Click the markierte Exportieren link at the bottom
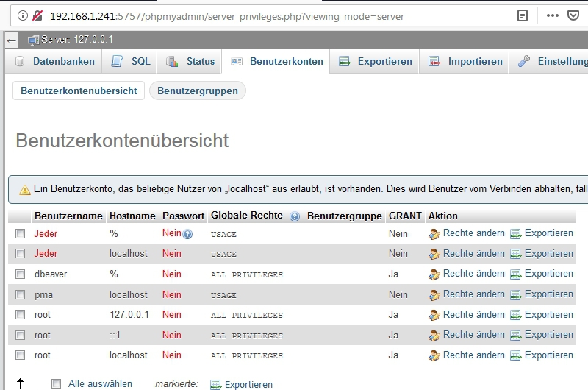Screen dimensions: 588x390 pyautogui.click(x=248, y=385)
